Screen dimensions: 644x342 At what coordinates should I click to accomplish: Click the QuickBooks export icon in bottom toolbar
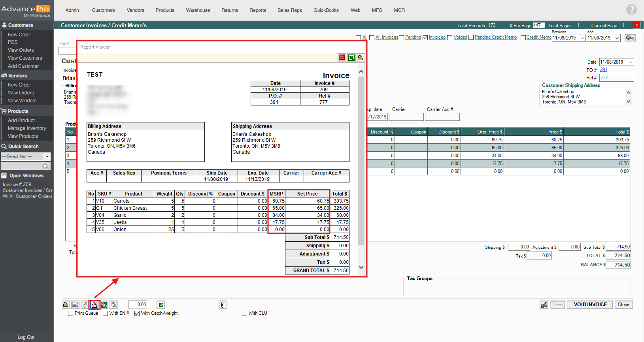pyautogui.click(x=104, y=304)
